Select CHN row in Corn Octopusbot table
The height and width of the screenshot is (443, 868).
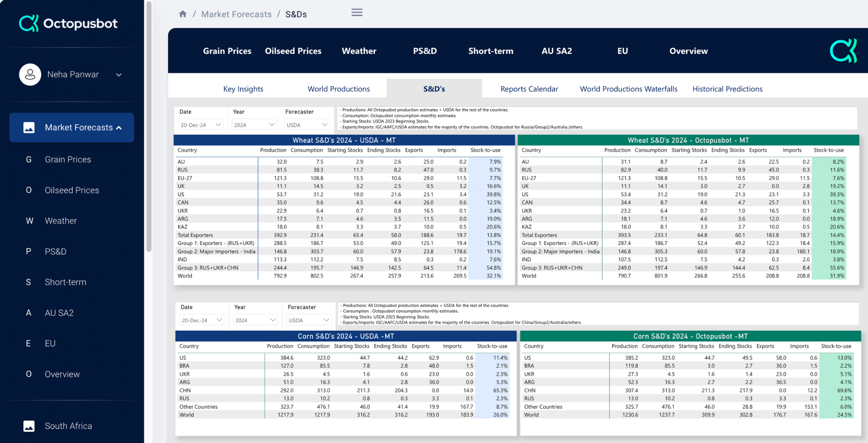click(688, 391)
